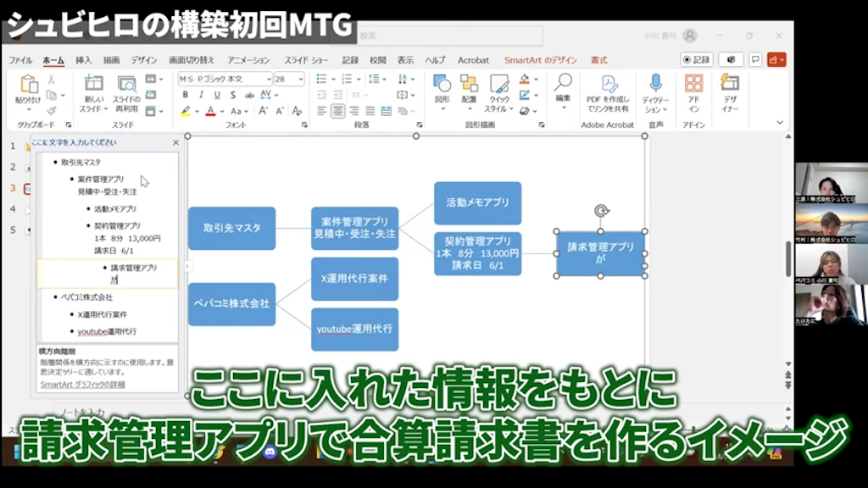Open the MS Pゴシック font dropdown
The image size is (868, 488).
[x=268, y=78]
